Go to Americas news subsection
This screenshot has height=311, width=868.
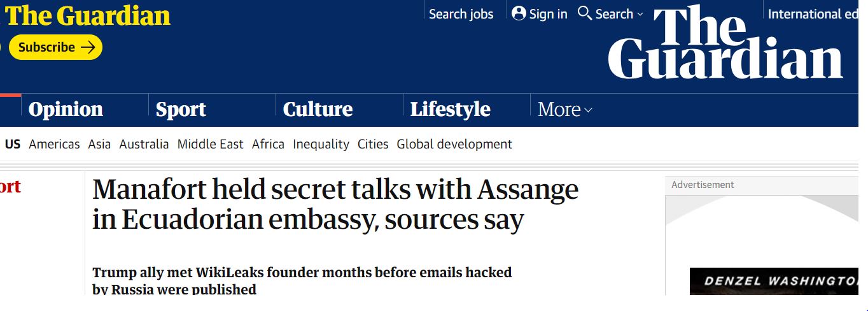(54, 144)
